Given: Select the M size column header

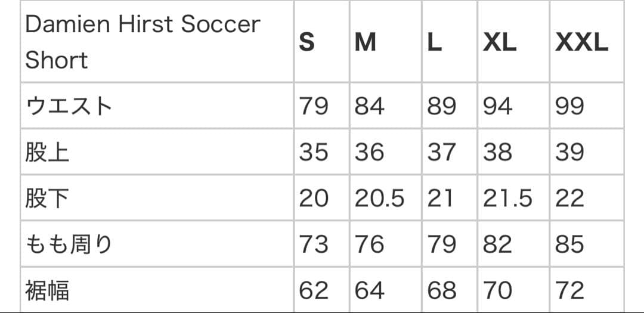Looking at the screenshot, I should [x=366, y=42].
